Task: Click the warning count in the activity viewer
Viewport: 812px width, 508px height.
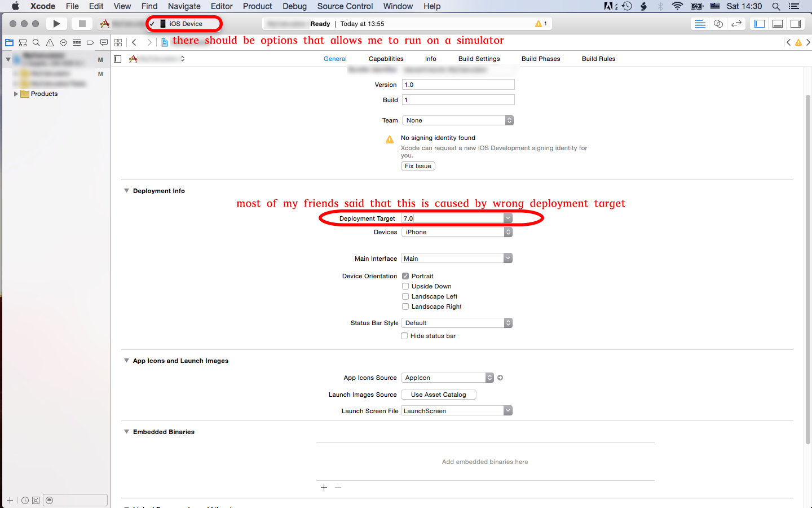Action: (x=541, y=24)
